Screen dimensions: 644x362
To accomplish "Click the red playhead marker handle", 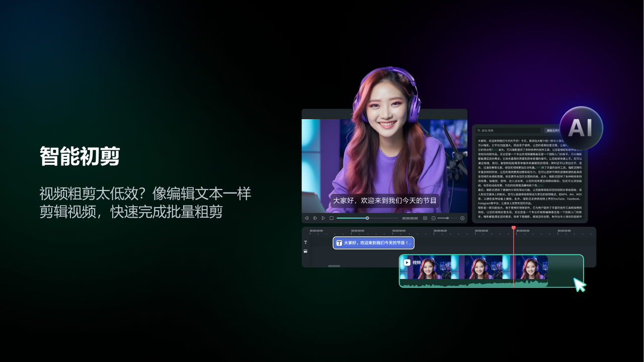I will (x=514, y=228).
